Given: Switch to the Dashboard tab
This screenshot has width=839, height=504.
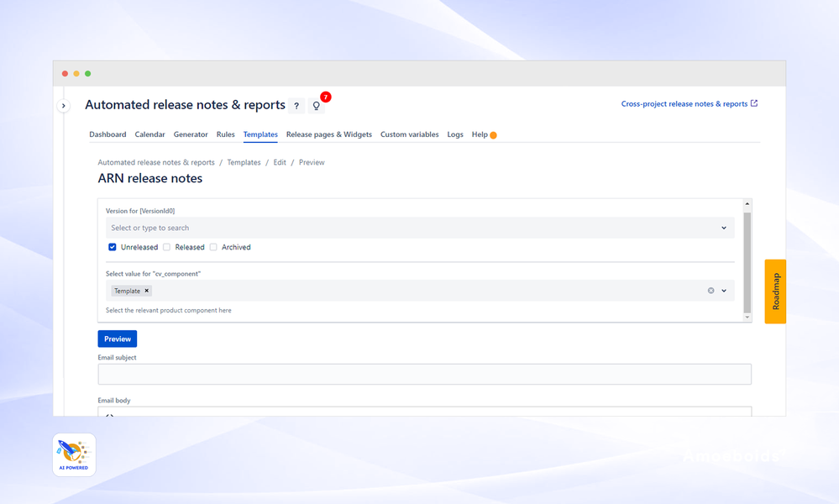Looking at the screenshot, I should [107, 134].
